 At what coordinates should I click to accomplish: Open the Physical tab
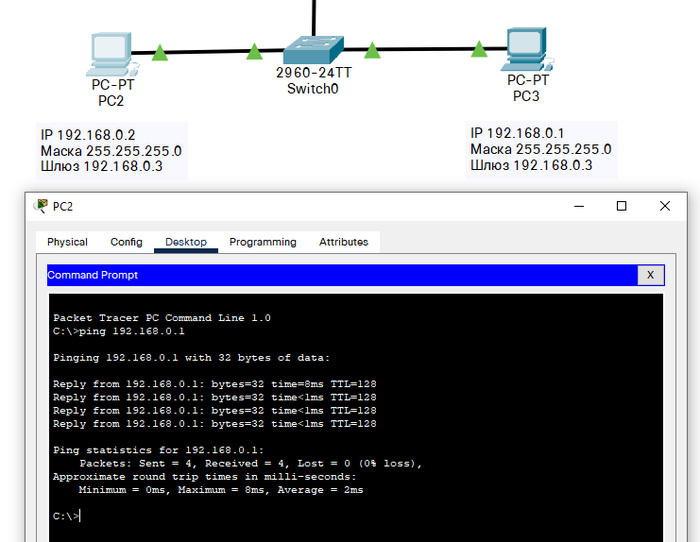[x=67, y=242]
